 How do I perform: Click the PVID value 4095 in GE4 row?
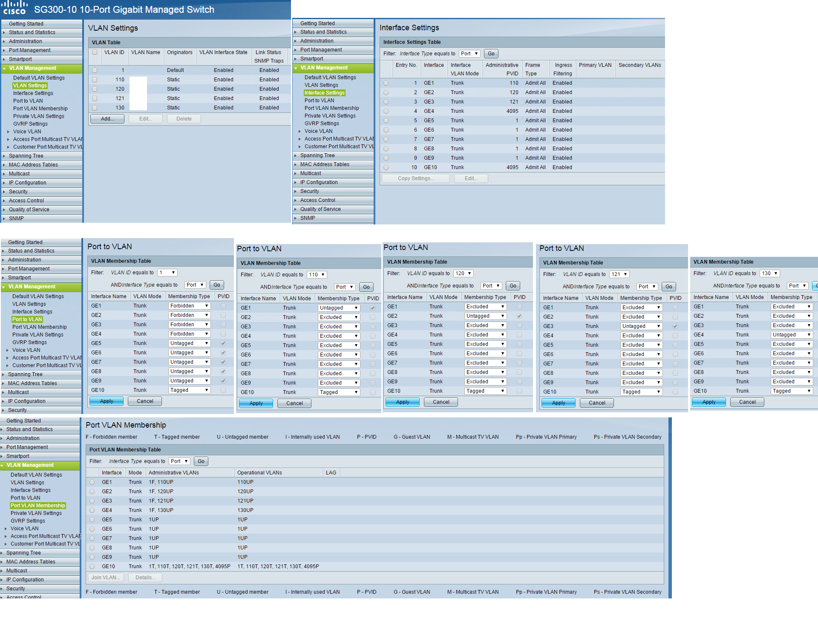pos(513,111)
